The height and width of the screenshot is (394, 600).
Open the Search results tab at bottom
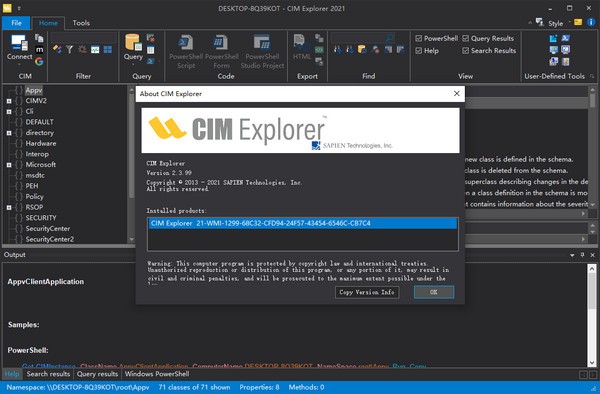(x=48, y=374)
